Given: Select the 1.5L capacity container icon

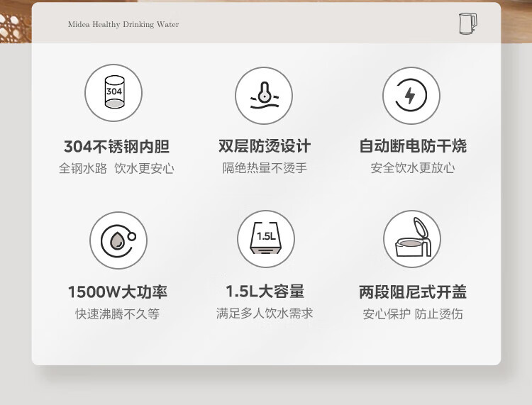Looking at the screenshot, I should 265,239.
